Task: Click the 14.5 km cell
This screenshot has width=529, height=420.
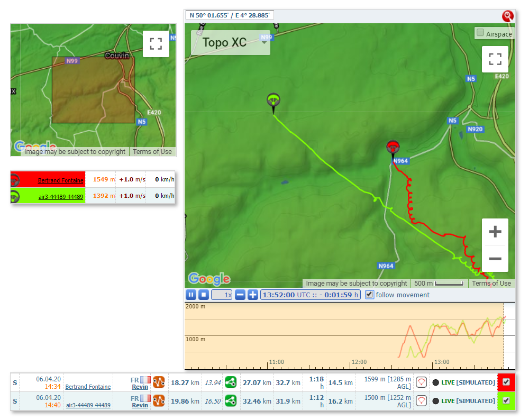Action: click(x=340, y=382)
